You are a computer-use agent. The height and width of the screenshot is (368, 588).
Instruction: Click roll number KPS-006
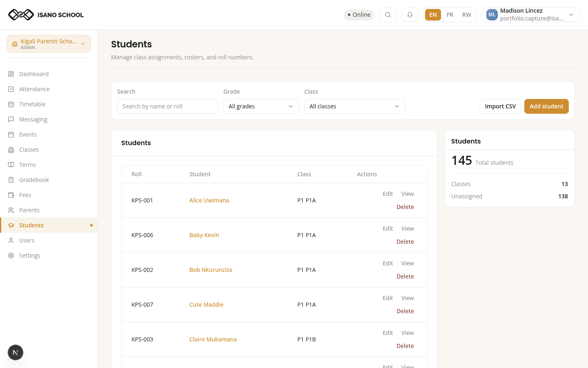[142, 235]
